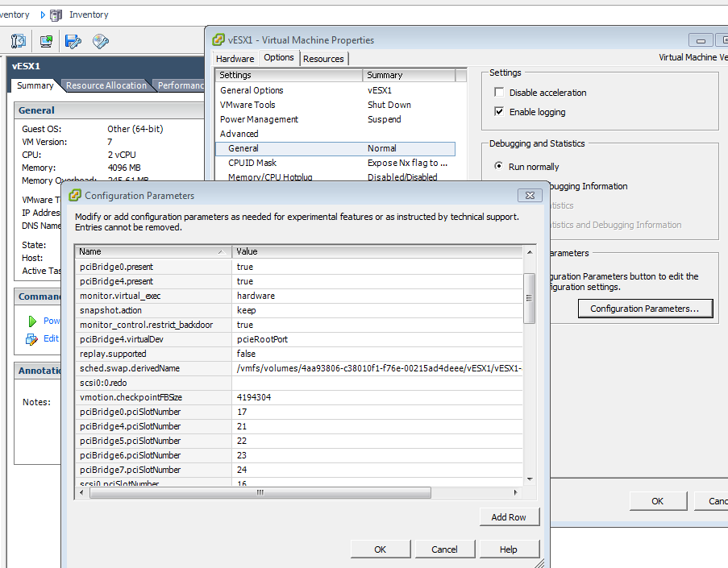Click the pcieRootPort value cell
The width and height of the screenshot is (728, 568).
click(x=377, y=339)
